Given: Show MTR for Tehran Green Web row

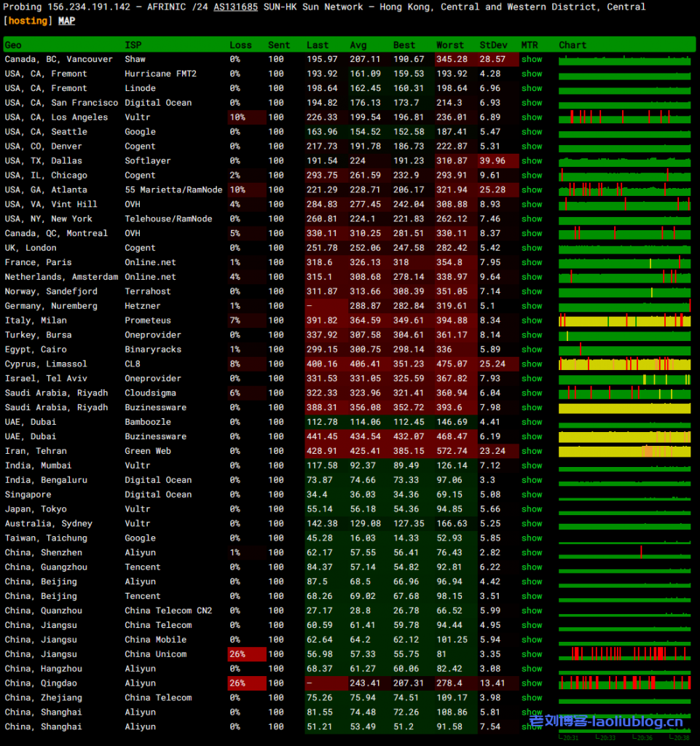Looking at the screenshot, I should [x=532, y=451].
